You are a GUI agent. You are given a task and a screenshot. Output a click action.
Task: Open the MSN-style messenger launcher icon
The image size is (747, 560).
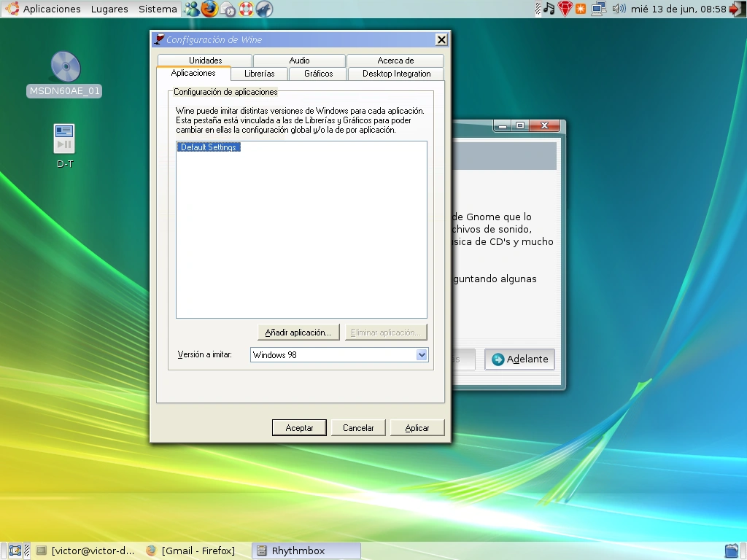[192, 9]
